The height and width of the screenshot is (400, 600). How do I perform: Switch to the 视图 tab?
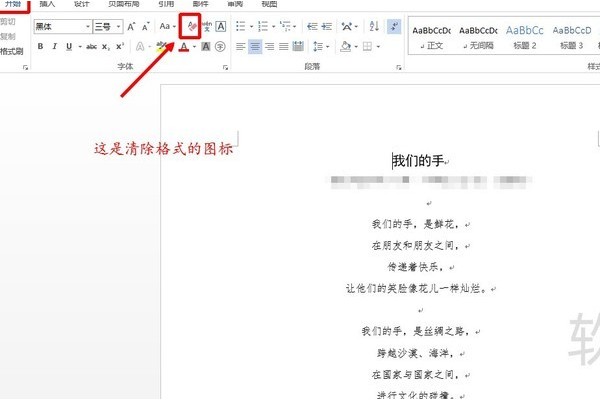(269, 4)
